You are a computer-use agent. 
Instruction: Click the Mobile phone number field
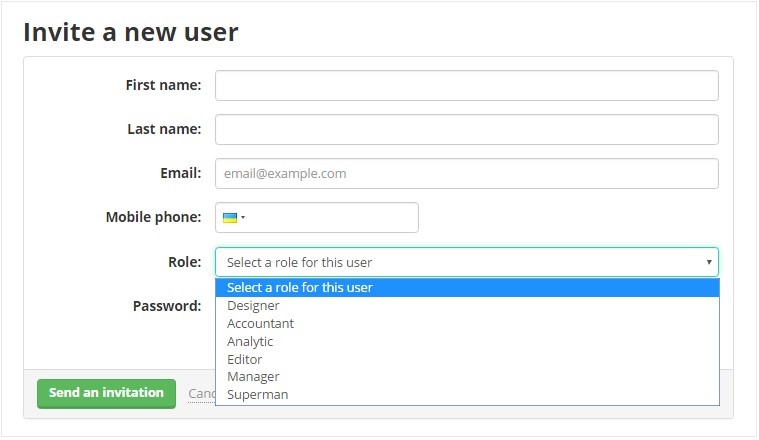tap(335, 217)
